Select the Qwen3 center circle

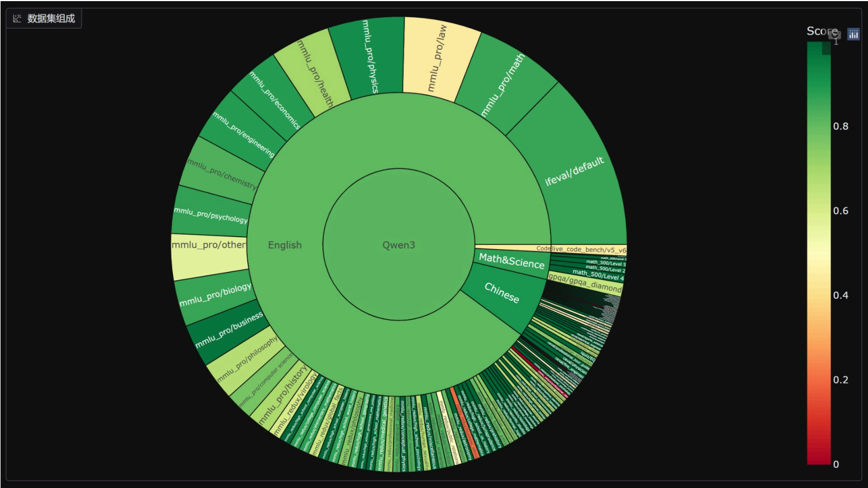pos(399,245)
